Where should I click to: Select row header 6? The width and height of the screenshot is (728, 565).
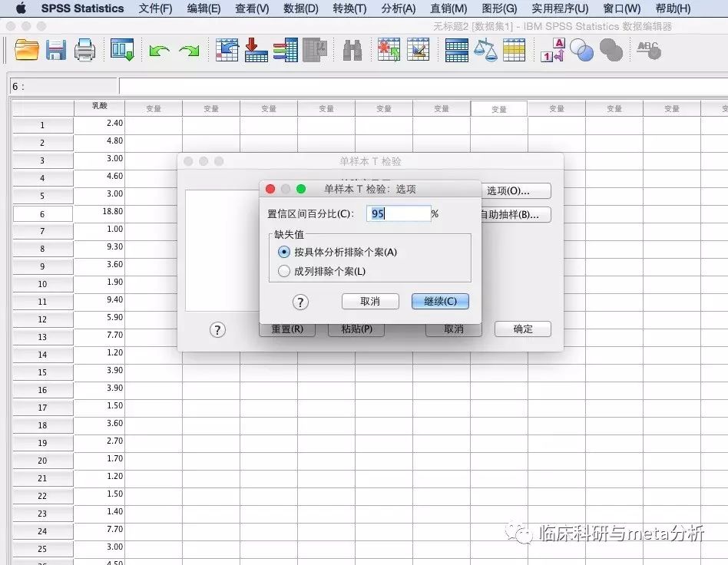[x=42, y=214]
